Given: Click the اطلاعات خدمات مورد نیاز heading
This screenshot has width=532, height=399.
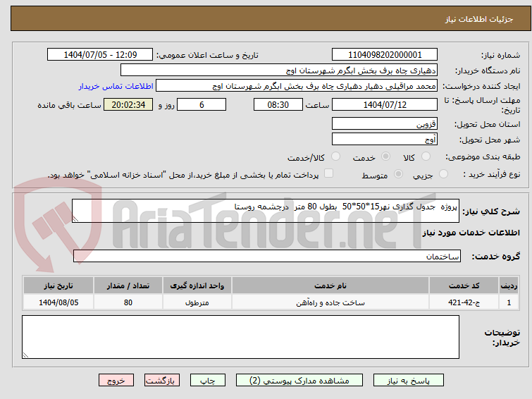Looking at the screenshot, I should (x=471, y=233).
